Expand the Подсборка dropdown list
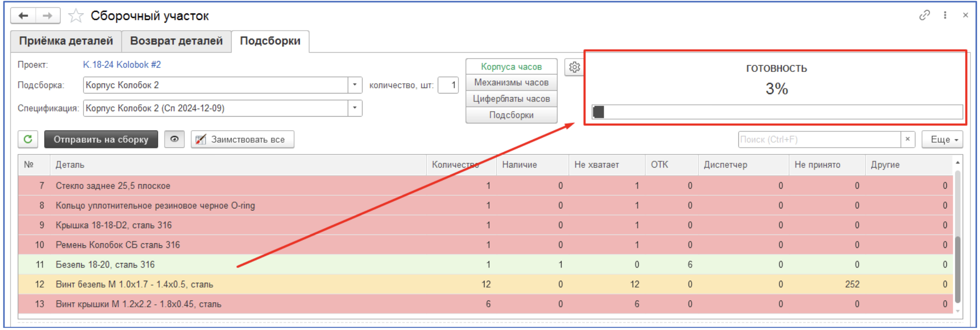Screen dimensions: 980x330 355,85
